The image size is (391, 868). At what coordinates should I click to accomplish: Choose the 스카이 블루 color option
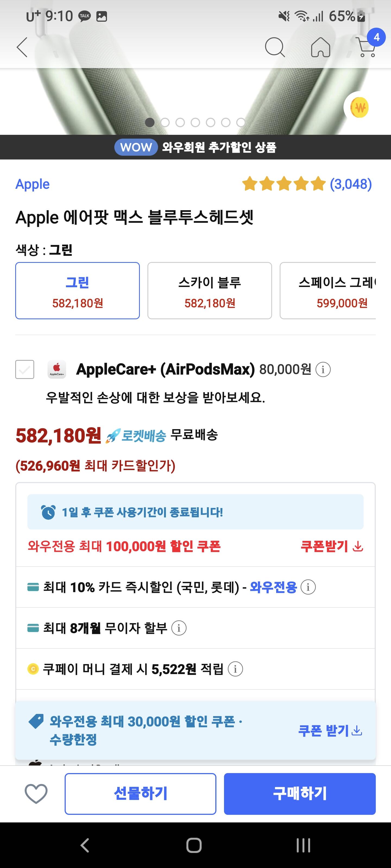(x=210, y=291)
